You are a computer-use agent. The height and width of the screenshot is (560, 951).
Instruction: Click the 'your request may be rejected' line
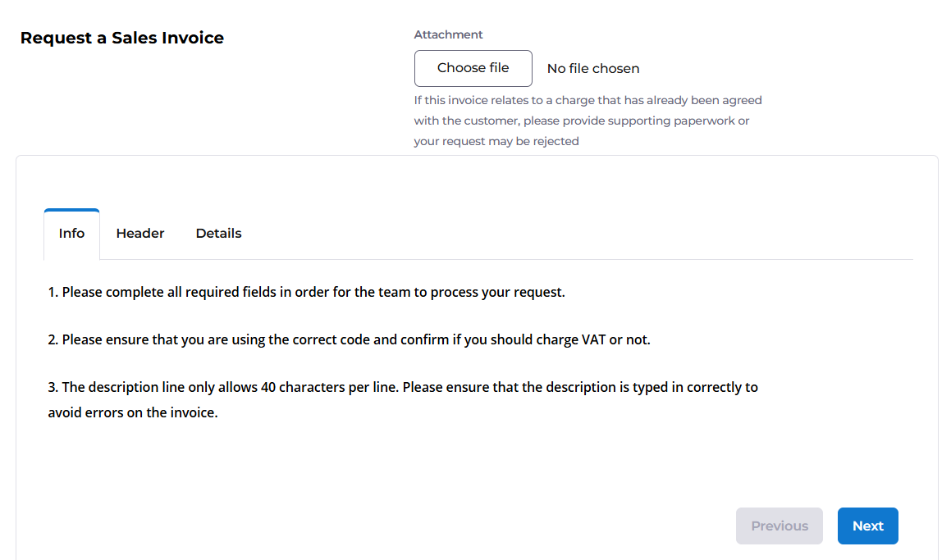point(496,141)
